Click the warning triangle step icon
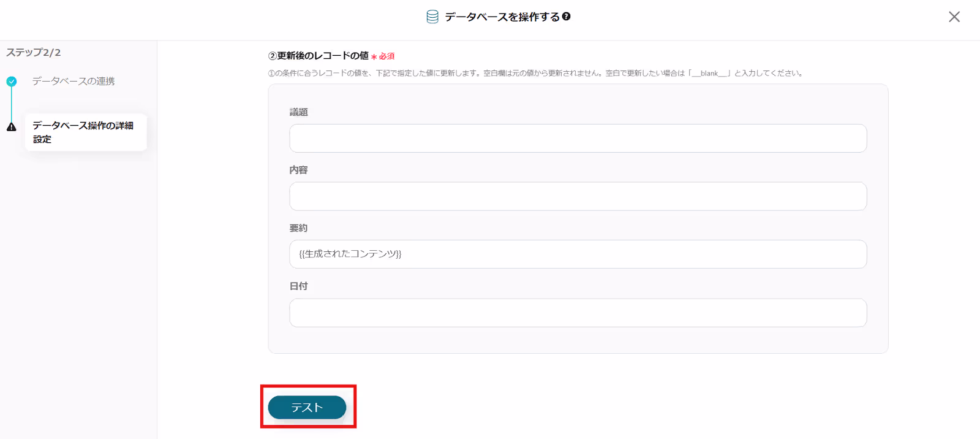The image size is (980, 439). pyautogui.click(x=12, y=127)
